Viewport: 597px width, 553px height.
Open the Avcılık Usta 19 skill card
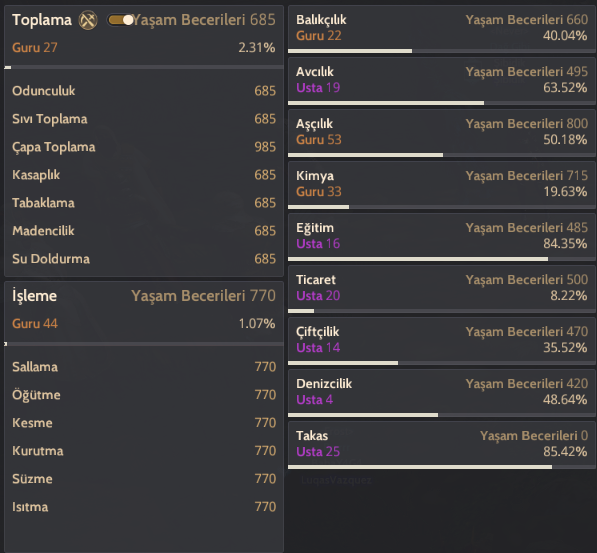(442, 81)
